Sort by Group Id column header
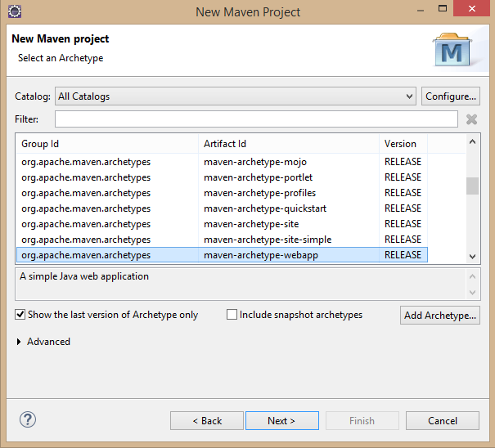The width and height of the screenshot is (495, 448). (x=107, y=144)
